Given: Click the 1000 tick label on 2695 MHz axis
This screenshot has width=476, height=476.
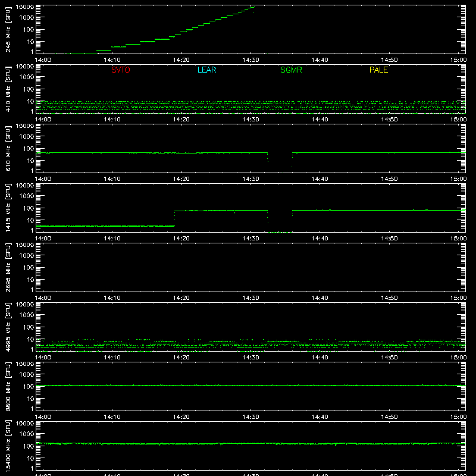Looking at the screenshot, I should coord(27,256).
